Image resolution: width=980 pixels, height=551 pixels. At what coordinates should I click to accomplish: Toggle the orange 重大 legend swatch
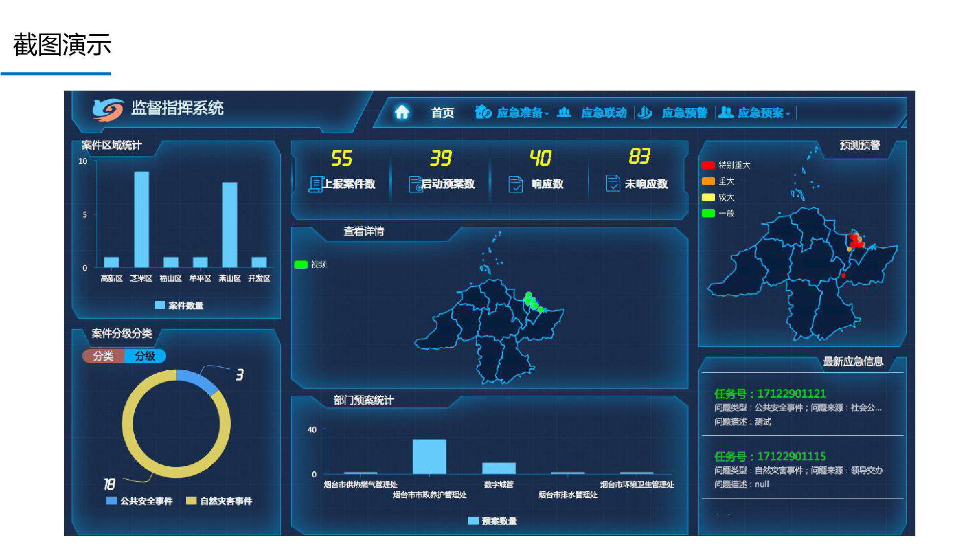pyautogui.click(x=708, y=181)
